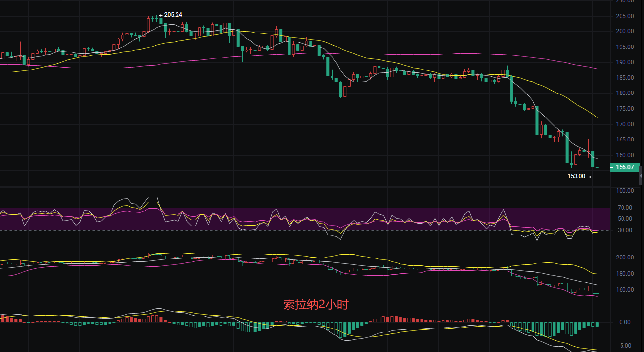
Task: Click the 0.00 label on MACD axis
Action: 625,322
